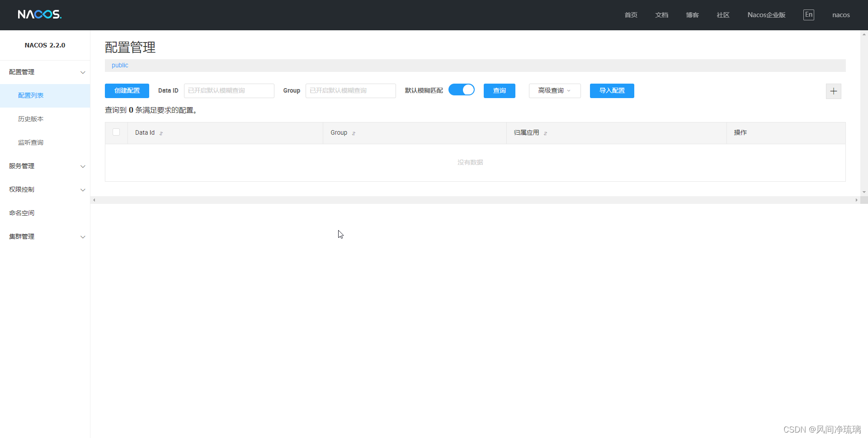
Task: Select the public namespace tab
Action: coord(120,66)
